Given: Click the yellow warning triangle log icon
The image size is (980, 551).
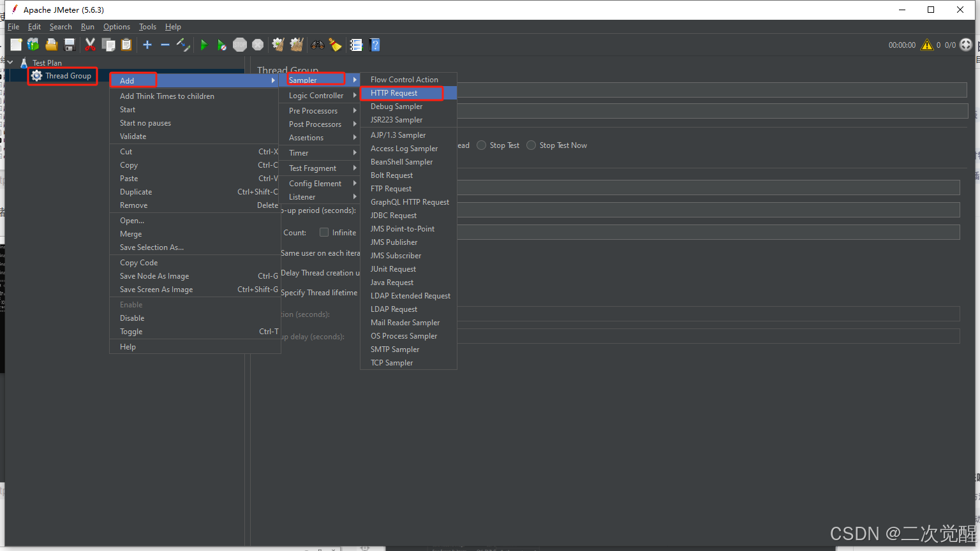Looking at the screenshot, I should pyautogui.click(x=926, y=45).
